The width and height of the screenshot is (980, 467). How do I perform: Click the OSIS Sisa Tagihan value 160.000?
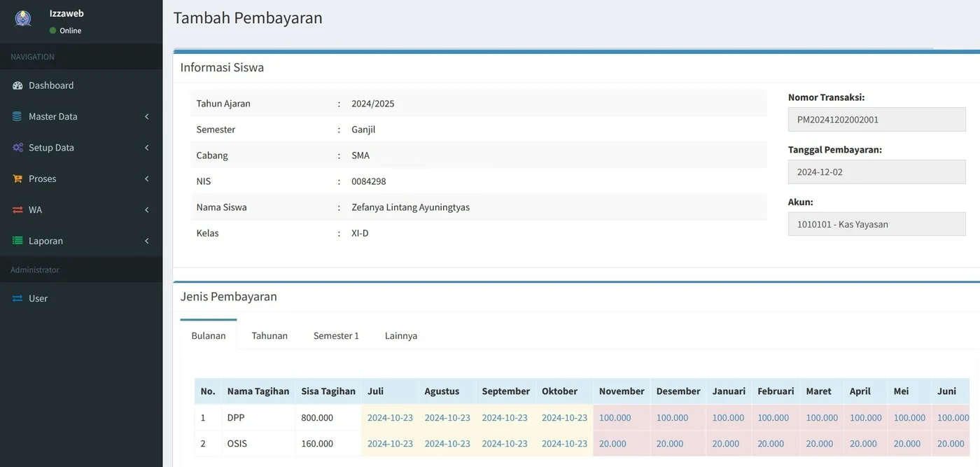[317, 444]
